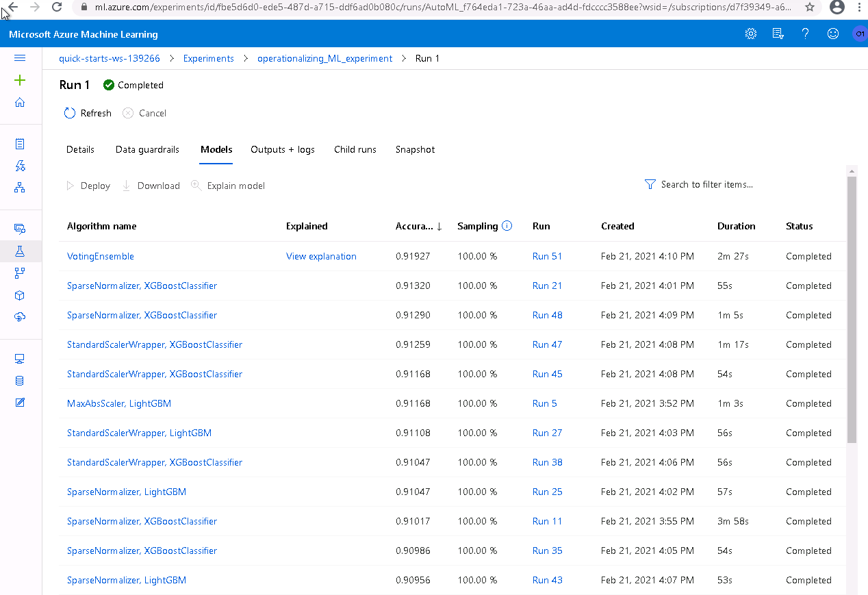Screen dimensions: 868x595
Task: Open Run 51 details link
Action: tap(546, 256)
